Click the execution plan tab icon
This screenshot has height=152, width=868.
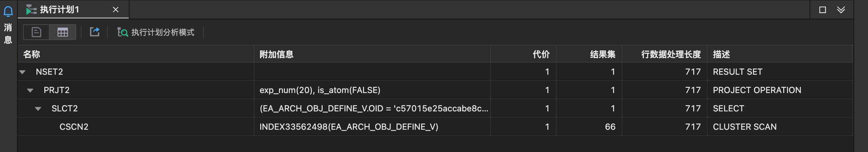coord(31,10)
